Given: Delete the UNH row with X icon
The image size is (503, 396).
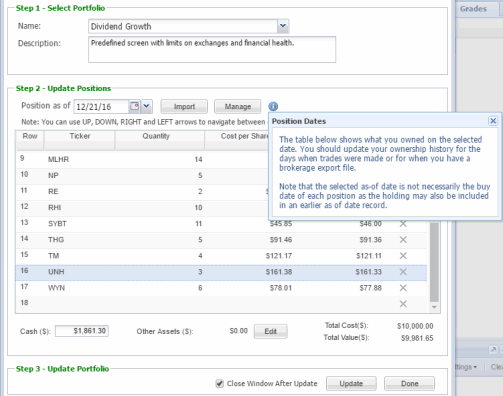Looking at the screenshot, I should click(403, 272).
